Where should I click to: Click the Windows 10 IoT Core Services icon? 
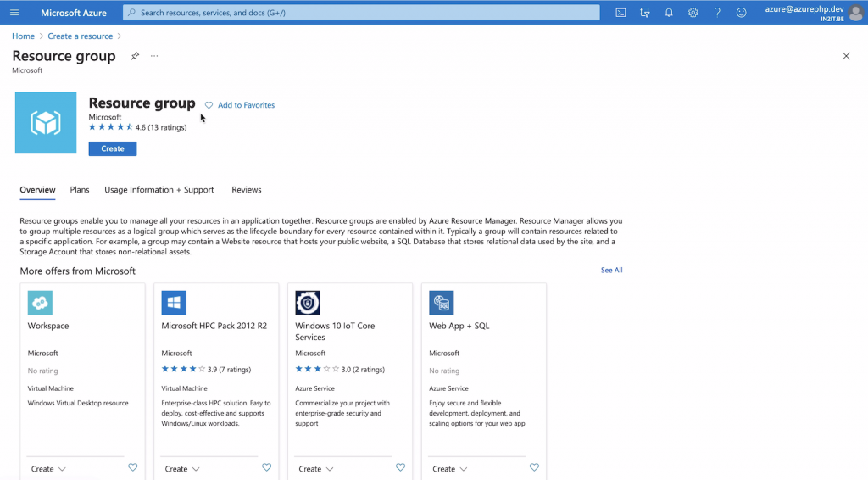coord(307,303)
